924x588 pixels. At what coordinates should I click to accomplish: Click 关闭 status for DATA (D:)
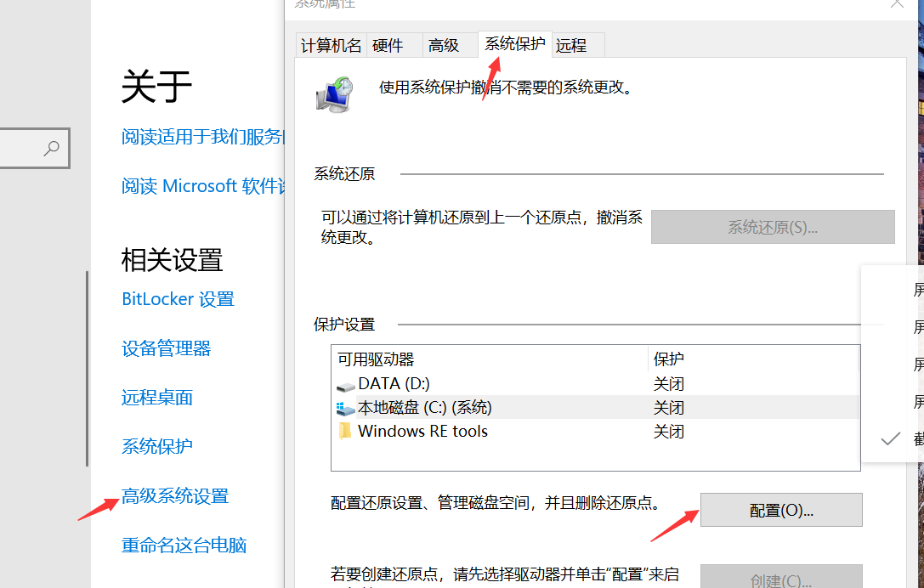(x=669, y=384)
